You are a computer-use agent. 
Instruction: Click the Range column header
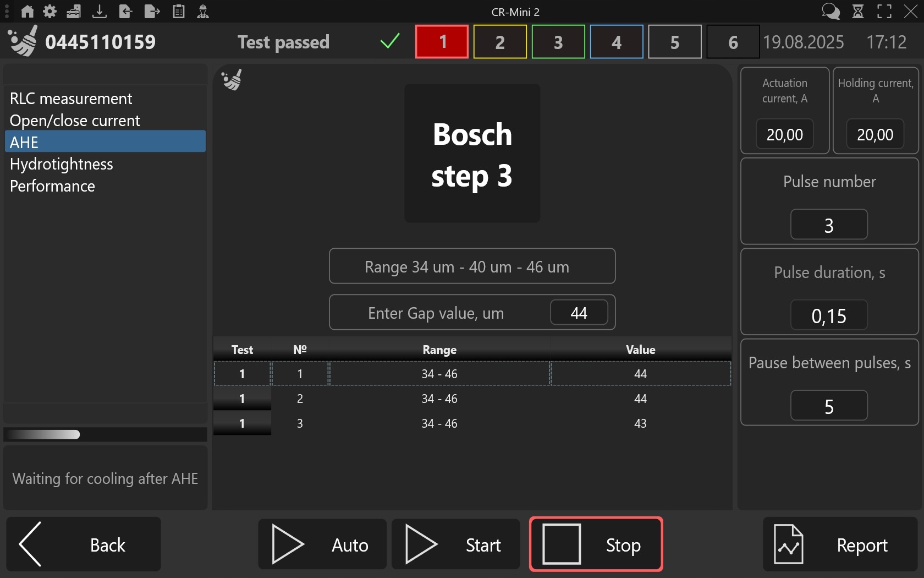pyautogui.click(x=439, y=350)
